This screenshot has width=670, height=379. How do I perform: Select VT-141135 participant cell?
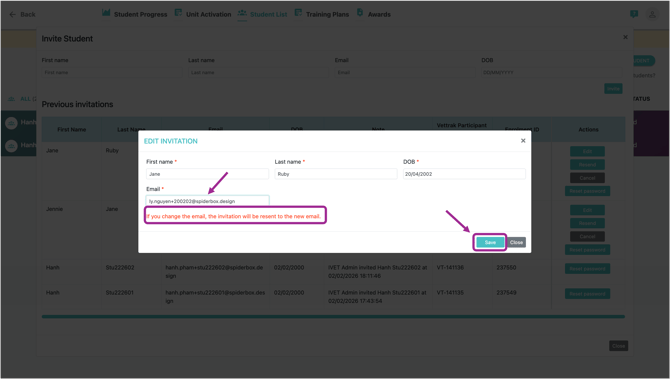[x=450, y=293]
